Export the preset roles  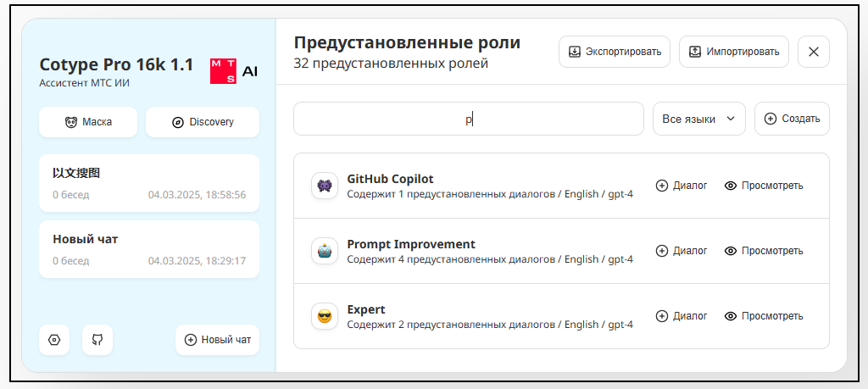[615, 52]
